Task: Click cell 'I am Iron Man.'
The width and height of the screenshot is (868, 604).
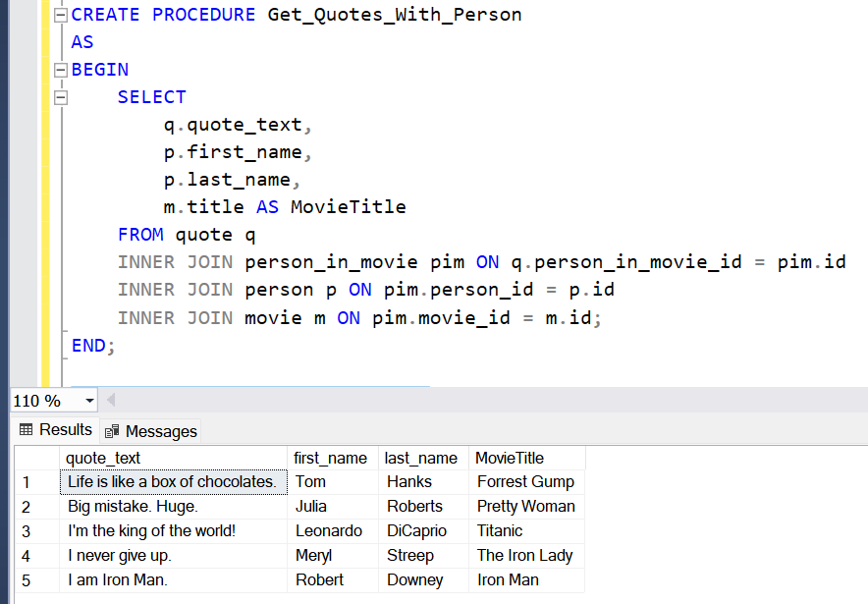Action: pyautogui.click(x=173, y=580)
